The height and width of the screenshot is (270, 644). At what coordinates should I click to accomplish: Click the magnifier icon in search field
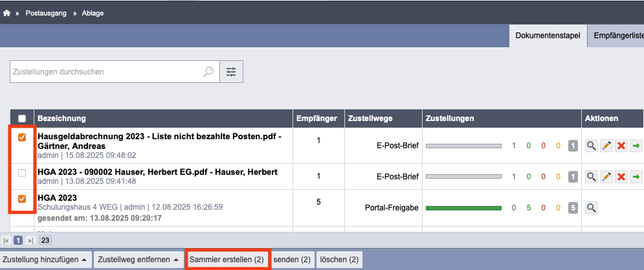pyautogui.click(x=208, y=72)
